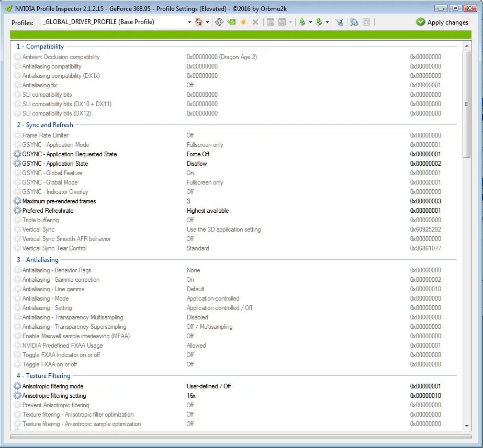The width and height of the screenshot is (483, 448).
Task: Click gear icon beside Anisotropic filtering mode
Action: coord(17,386)
